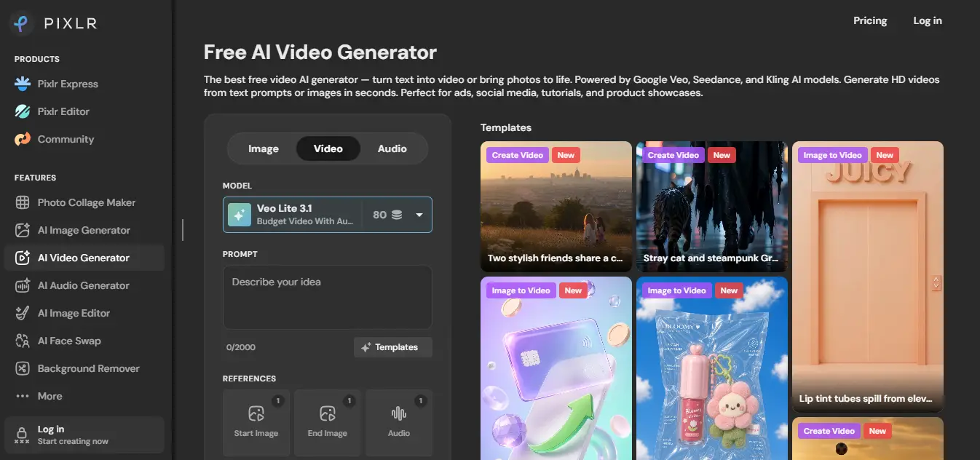Switch to the Audio tab

click(392, 148)
